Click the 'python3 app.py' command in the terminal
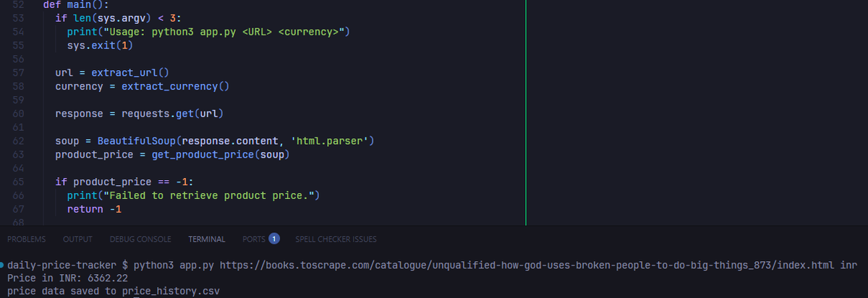 [174, 265]
